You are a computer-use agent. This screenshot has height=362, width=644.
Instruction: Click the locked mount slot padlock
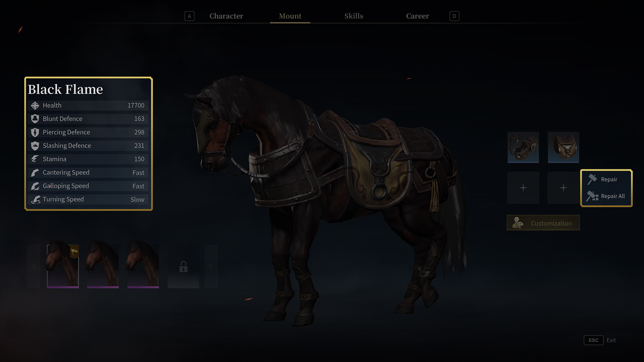coord(183,267)
